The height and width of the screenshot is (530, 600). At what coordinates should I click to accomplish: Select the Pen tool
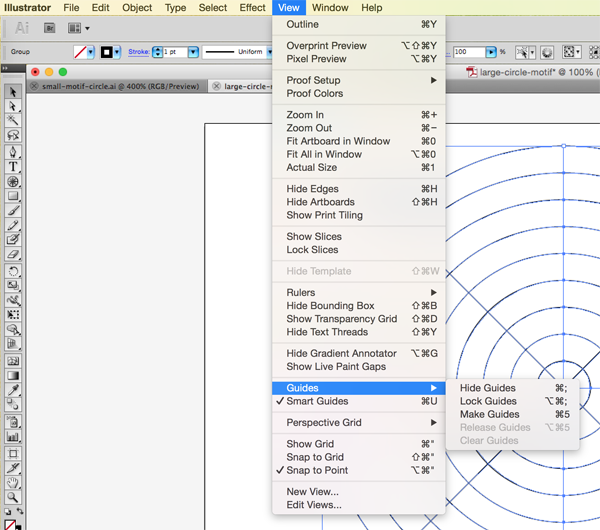pyautogui.click(x=13, y=152)
